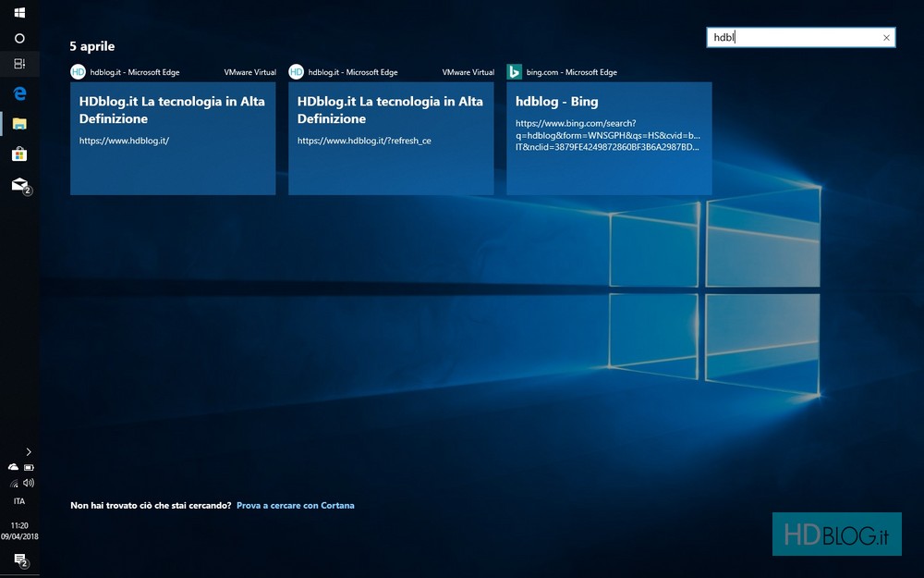The width and height of the screenshot is (924, 578).
Task: Click first card's VMware Virtual label
Action: pos(249,72)
